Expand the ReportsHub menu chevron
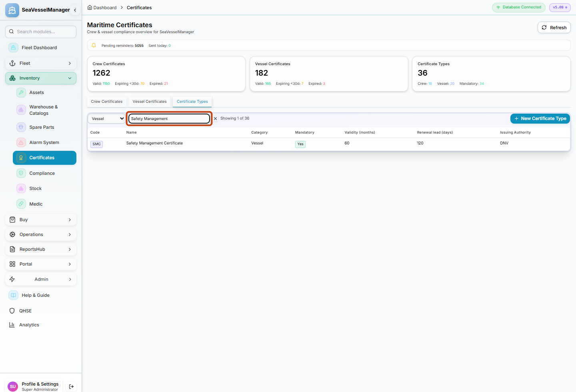 point(70,249)
